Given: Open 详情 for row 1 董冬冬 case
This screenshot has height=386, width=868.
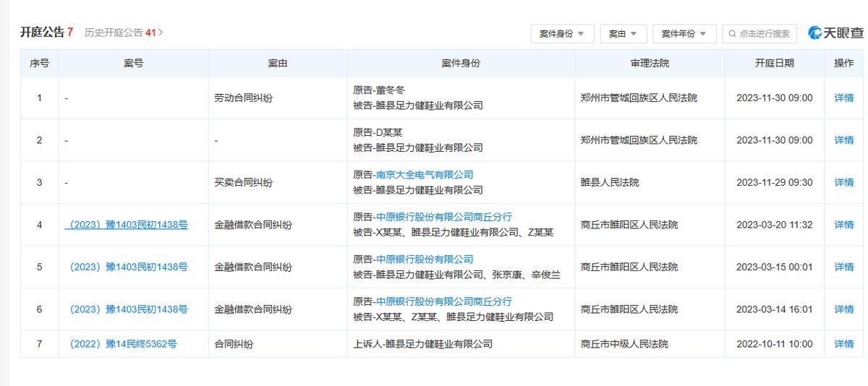Looking at the screenshot, I should [843, 98].
